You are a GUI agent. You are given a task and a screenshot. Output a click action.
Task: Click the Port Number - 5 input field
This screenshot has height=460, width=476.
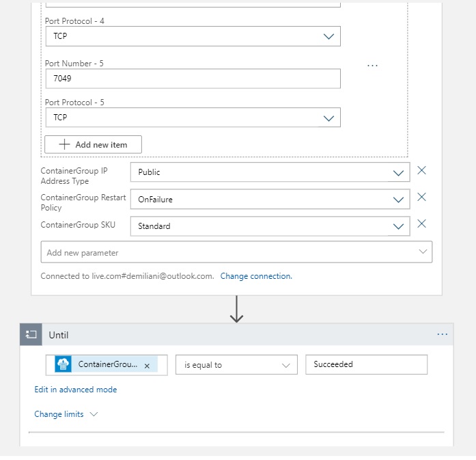[x=193, y=79]
